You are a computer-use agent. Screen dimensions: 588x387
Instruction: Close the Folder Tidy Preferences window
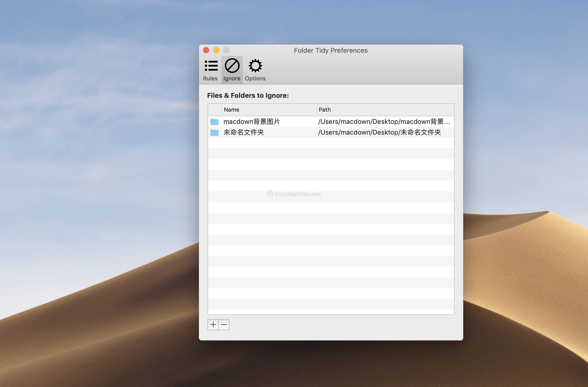[206, 50]
